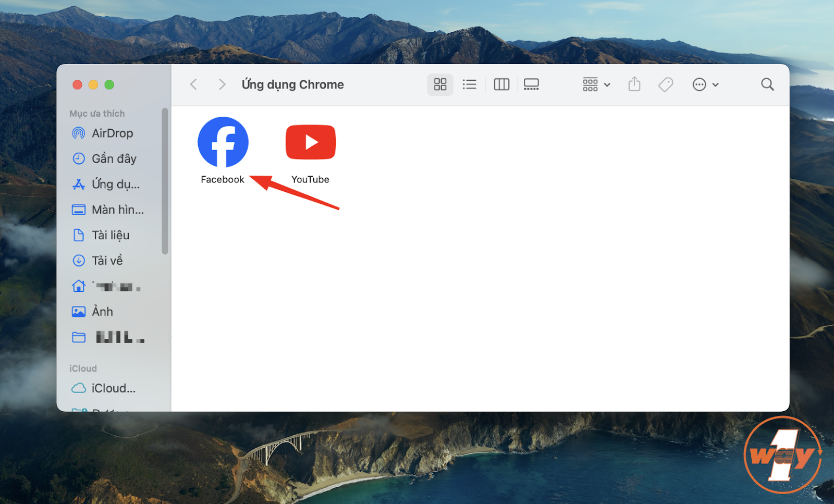This screenshot has height=504, width=834.
Task: Click the search magnifier icon
Action: coord(767,84)
